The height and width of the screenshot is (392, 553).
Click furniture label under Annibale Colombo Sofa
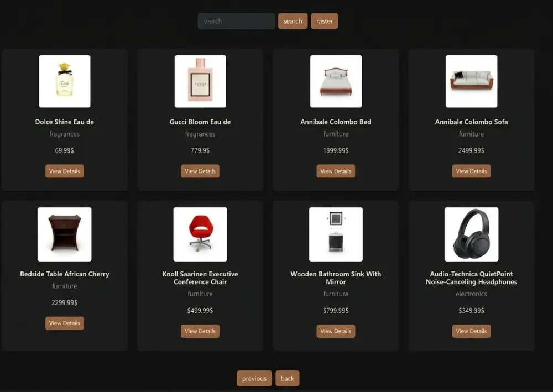point(471,134)
